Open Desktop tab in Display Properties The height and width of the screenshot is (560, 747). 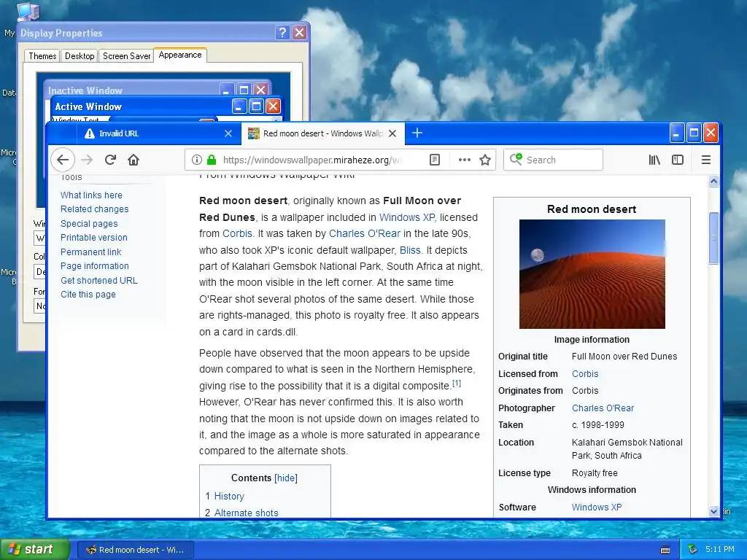point(80,55)
